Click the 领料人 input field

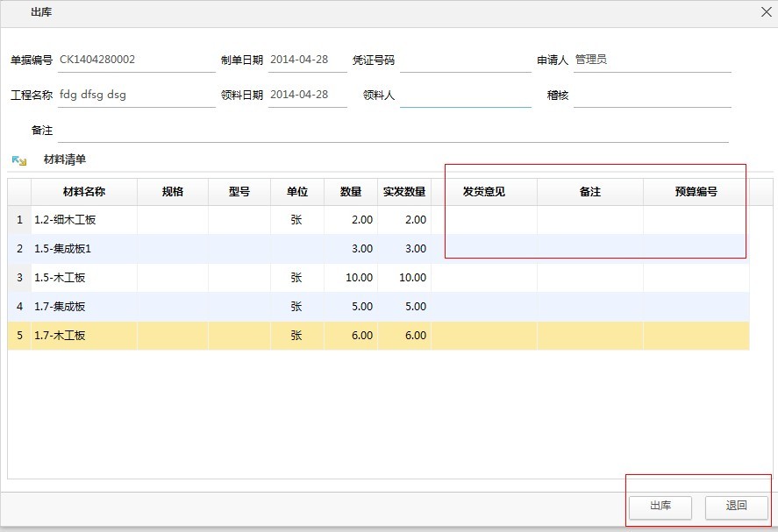point(465,96)
